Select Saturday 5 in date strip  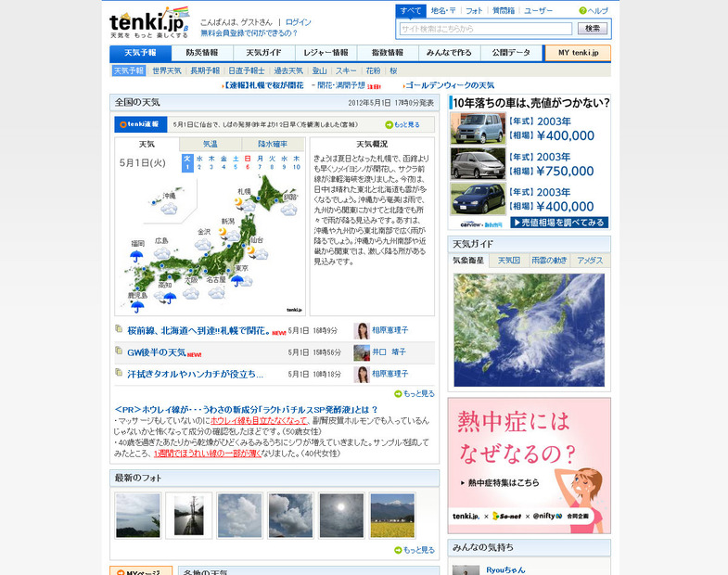tap(236, 162)
